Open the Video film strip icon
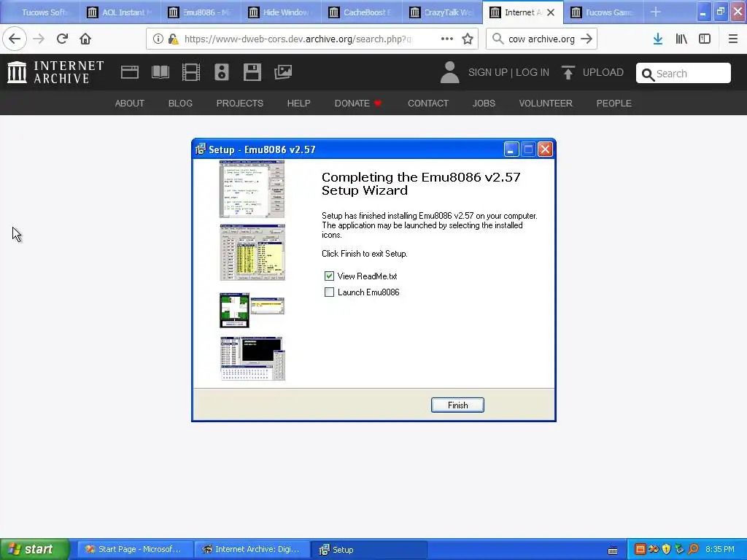The height and width of the screenshot is (560, 747). coord(191,72)
